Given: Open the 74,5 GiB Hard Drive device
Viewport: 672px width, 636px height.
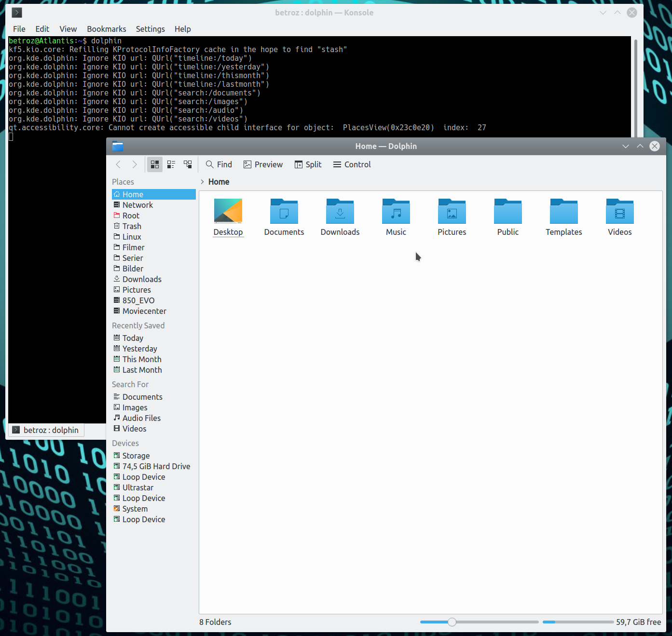Looking at the screenshot, I should pyautogui.click(x=154, y=466).
